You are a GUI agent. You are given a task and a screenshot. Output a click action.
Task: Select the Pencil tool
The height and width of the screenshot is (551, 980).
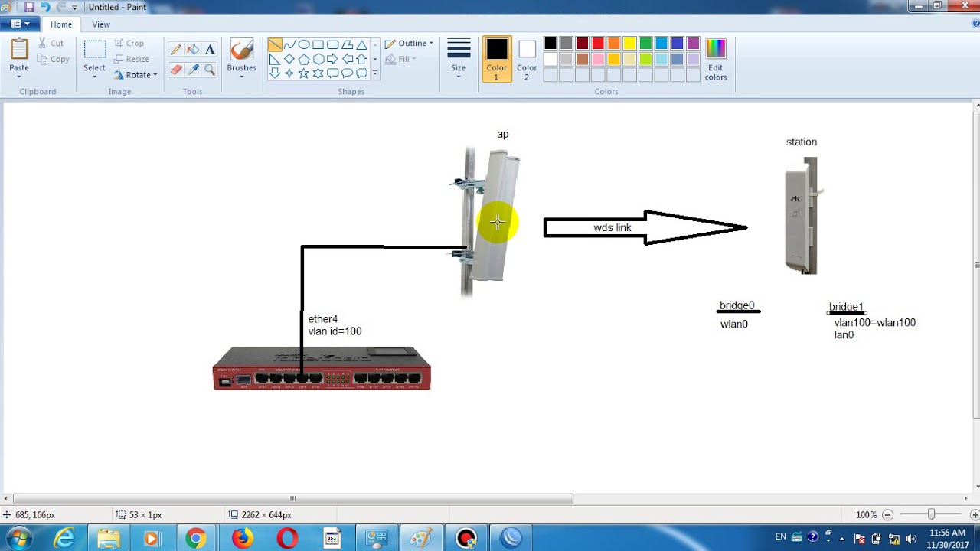coord(176,50)
